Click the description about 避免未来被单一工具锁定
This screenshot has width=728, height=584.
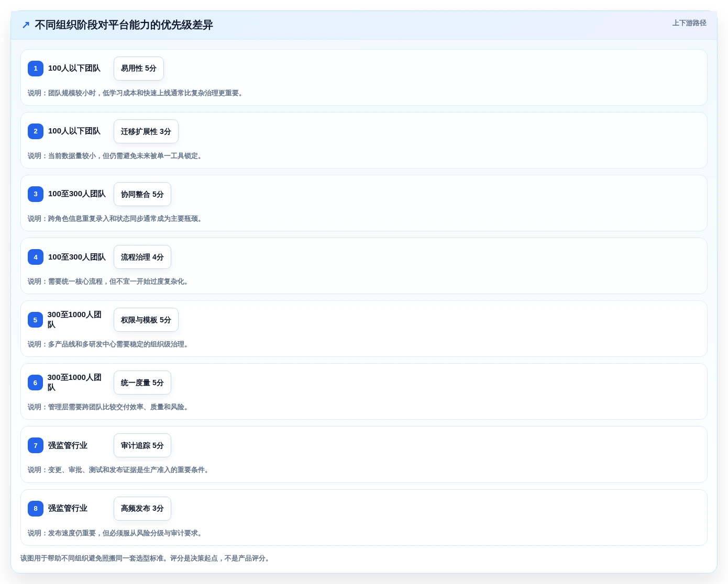coord(116,156)
